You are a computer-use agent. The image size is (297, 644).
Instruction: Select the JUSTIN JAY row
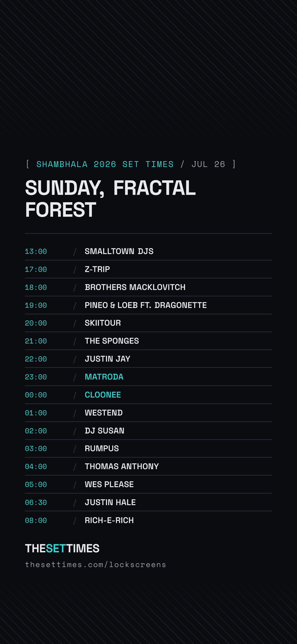148,359
